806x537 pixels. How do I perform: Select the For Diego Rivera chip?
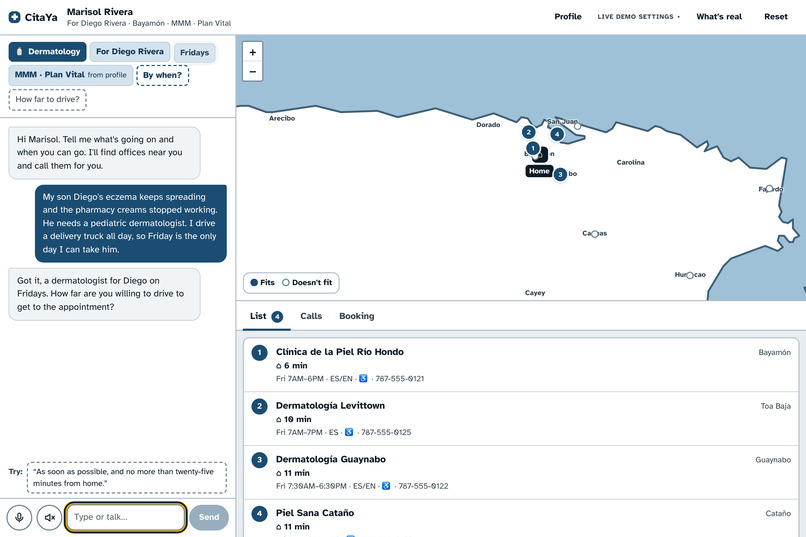click(130, 52)
